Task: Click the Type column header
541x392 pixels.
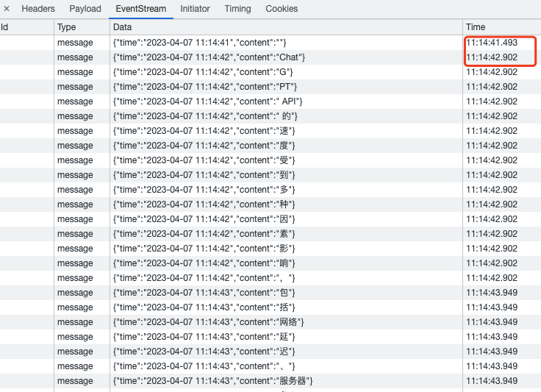Action: [x=67, y=27]
